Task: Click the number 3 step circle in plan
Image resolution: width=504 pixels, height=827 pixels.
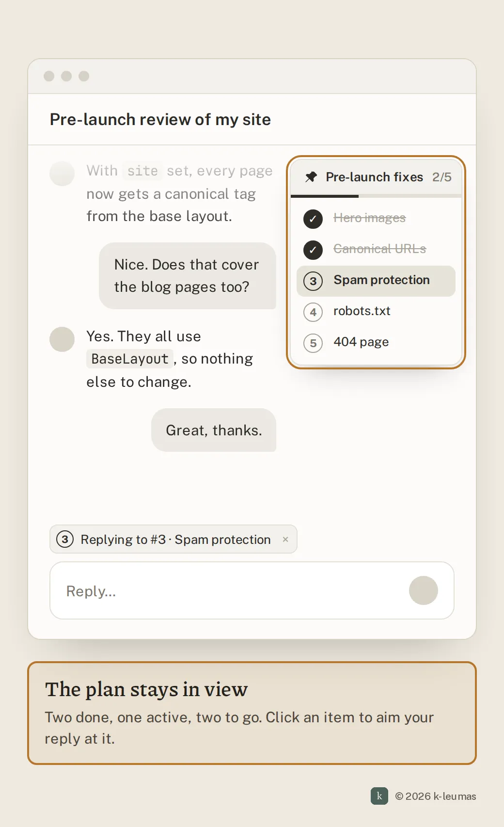Action: point(313,281)
